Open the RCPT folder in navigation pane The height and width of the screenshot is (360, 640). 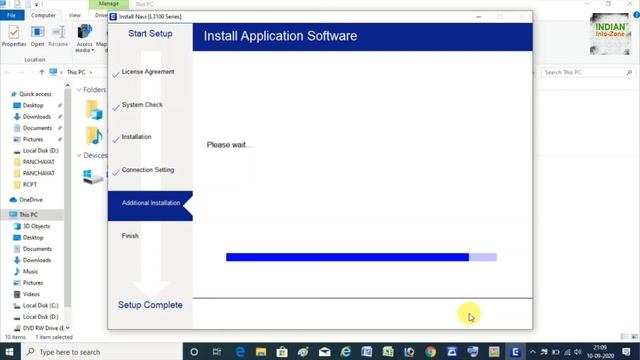click(29, 184)
